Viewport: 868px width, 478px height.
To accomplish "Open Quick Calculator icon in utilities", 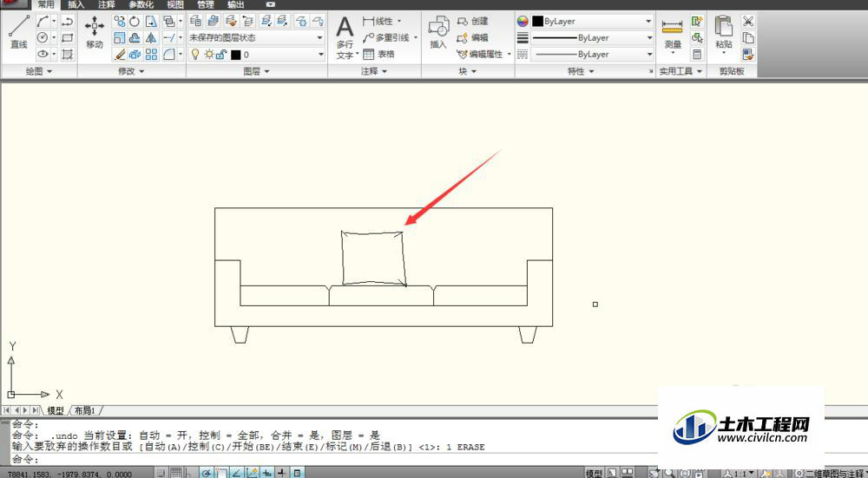I will 697,54.
